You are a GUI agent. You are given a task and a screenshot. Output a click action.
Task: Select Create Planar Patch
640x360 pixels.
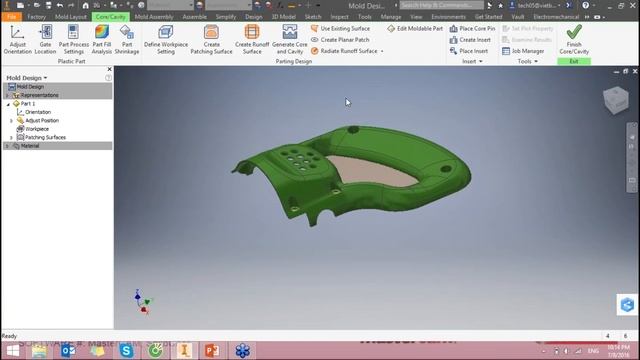[340, 40]
